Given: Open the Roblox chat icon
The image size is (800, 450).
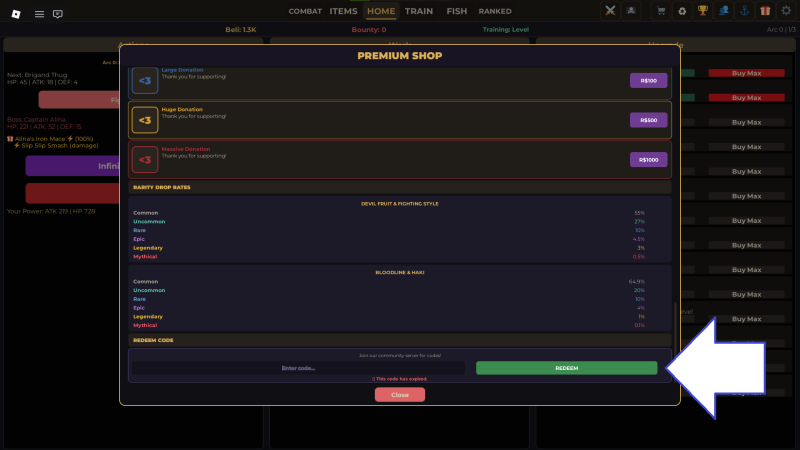Looking at the screenshot, I should point(57,14).
